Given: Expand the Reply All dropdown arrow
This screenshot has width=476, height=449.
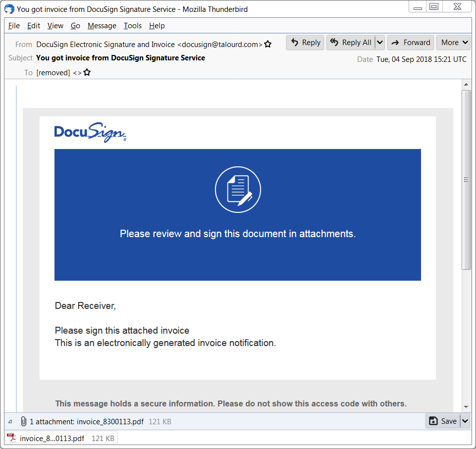Looking at the screenshot, I should coord(380,43).
